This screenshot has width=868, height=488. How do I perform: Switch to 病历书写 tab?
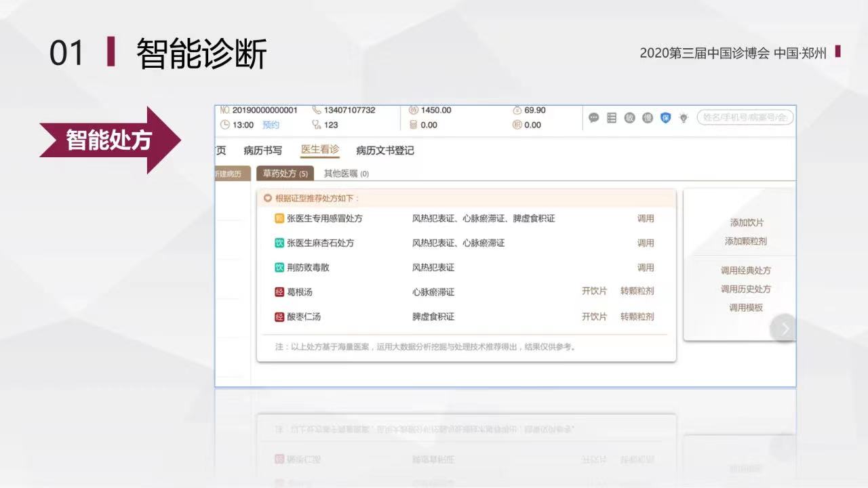(x=262, y=150)
